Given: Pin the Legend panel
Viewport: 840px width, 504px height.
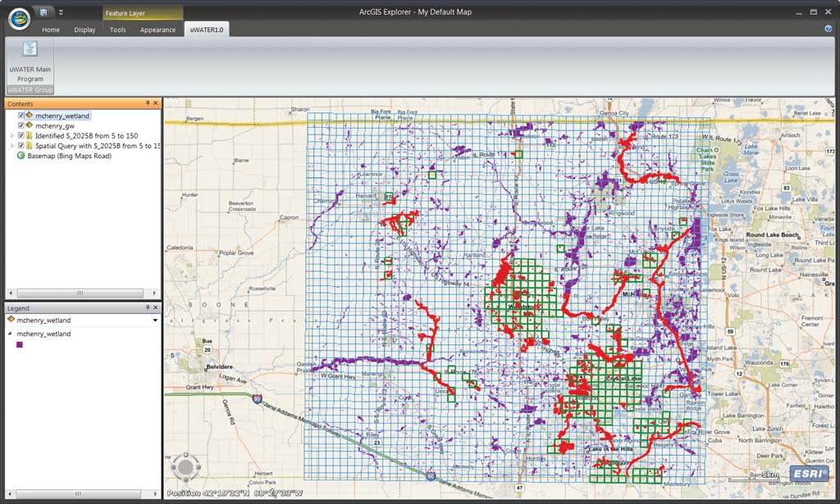Looking at the screenshot, I should pos(148,307).
